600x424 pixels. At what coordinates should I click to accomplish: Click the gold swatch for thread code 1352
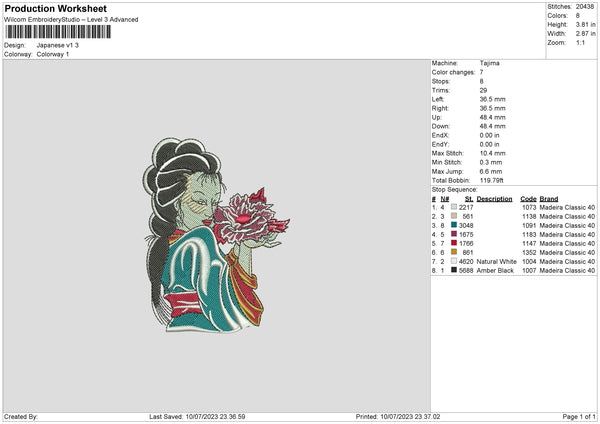[454, 252]
